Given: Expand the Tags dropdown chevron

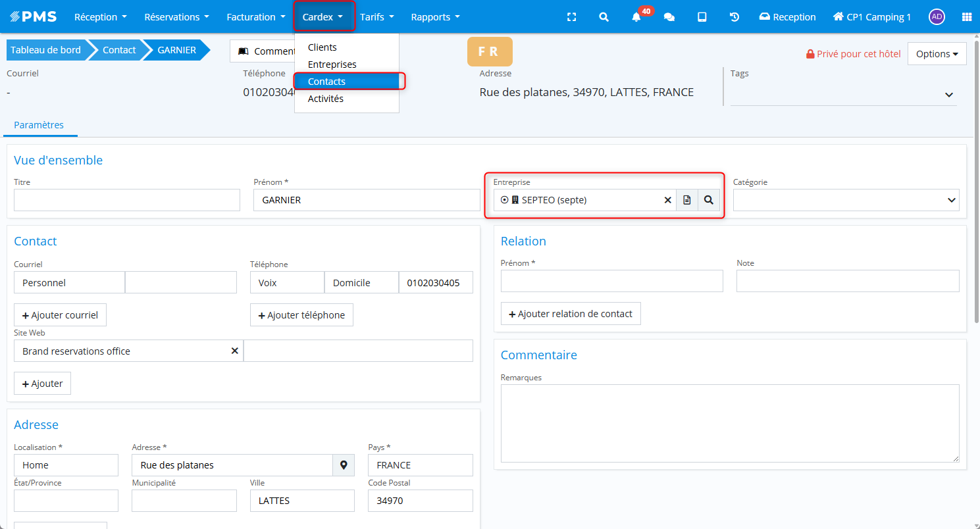Looking at the screenshot, I should point(949,95).
